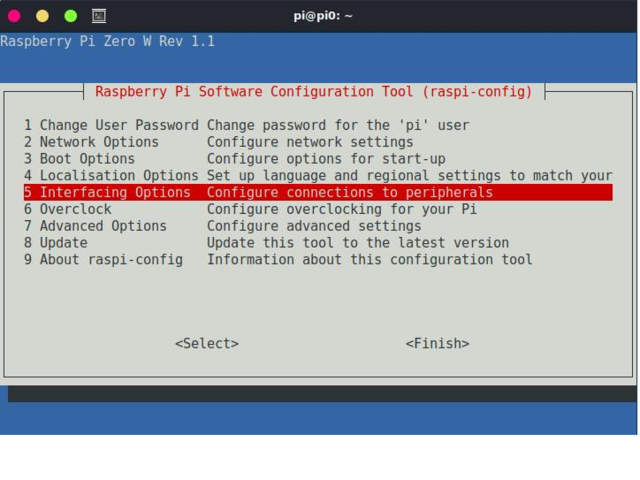Click 'Configure network settings' description
This screenshot has height=480, width=640.
pyautogui.click(x=310, y=142)
